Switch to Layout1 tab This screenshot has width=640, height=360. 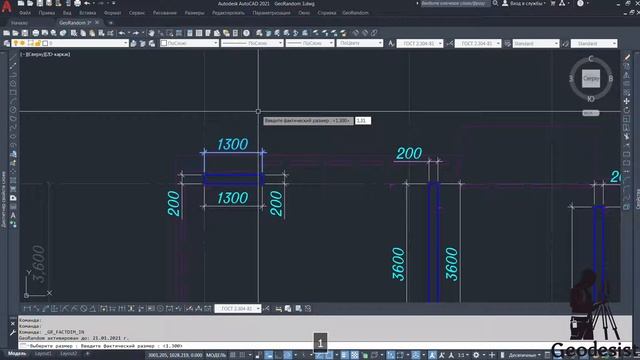[43, 353]
